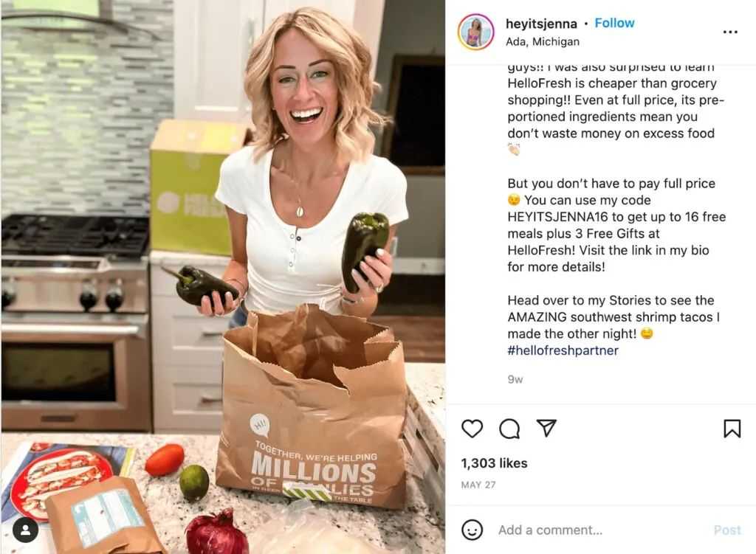This screenshot has width=756, height=554.
Task: Open the three-dot more options menu
Action: click(730, 32)
